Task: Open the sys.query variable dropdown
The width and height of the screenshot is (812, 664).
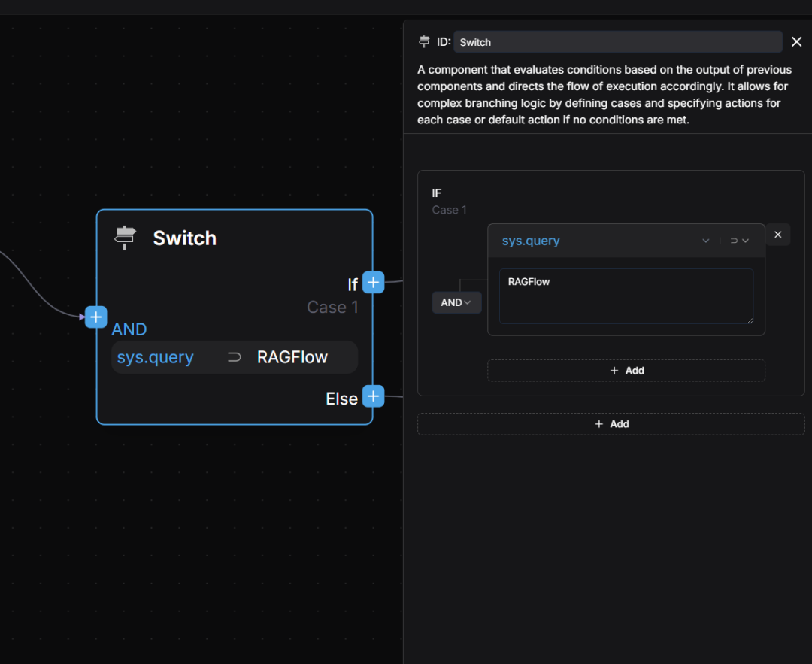Action: click(705, 240)
